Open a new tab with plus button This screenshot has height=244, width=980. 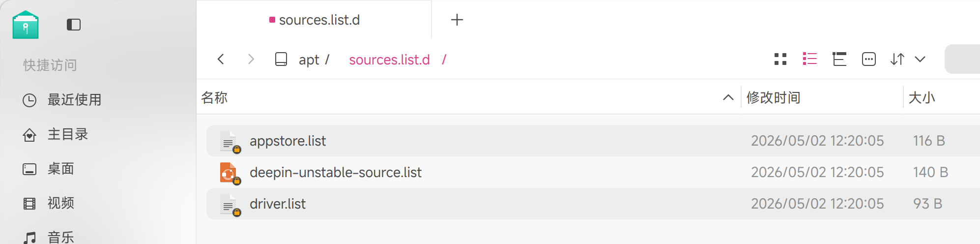coord(457,20)
